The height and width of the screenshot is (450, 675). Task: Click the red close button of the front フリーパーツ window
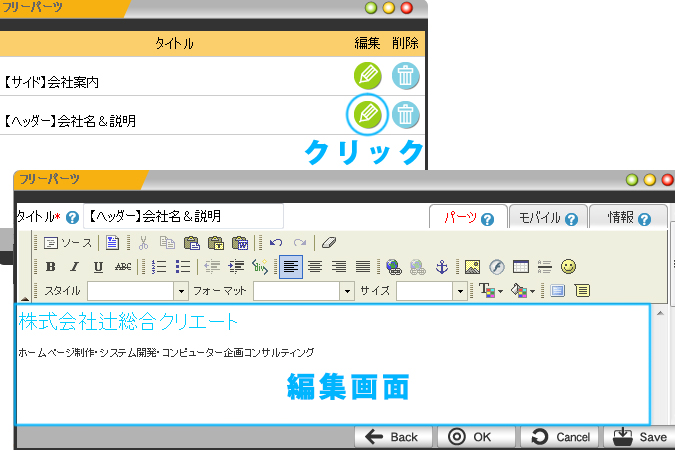pos(667,180)
